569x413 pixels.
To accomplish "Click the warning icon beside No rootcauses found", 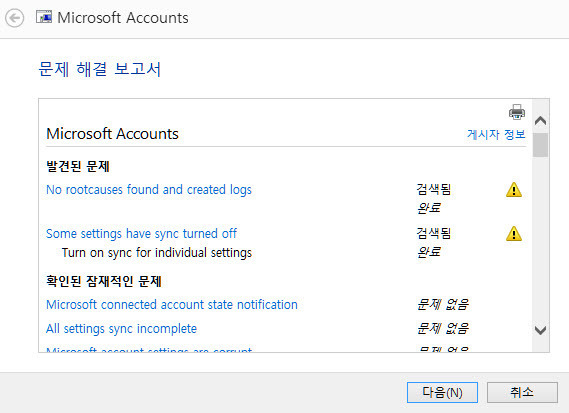I will (514, 189).
